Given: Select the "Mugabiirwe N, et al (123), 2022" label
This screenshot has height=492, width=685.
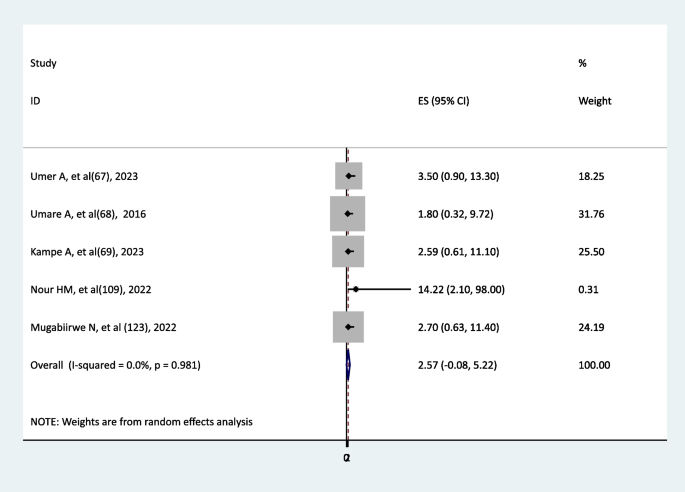Looking at the screenshot, I should 104,327.
